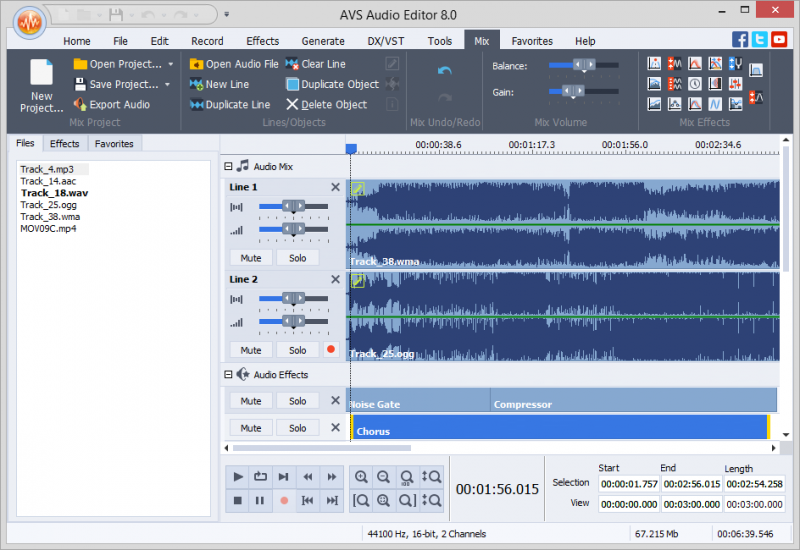Remove Line 2 with its X
This screenshot has width=800, height=550.
(x=335, y=280)
